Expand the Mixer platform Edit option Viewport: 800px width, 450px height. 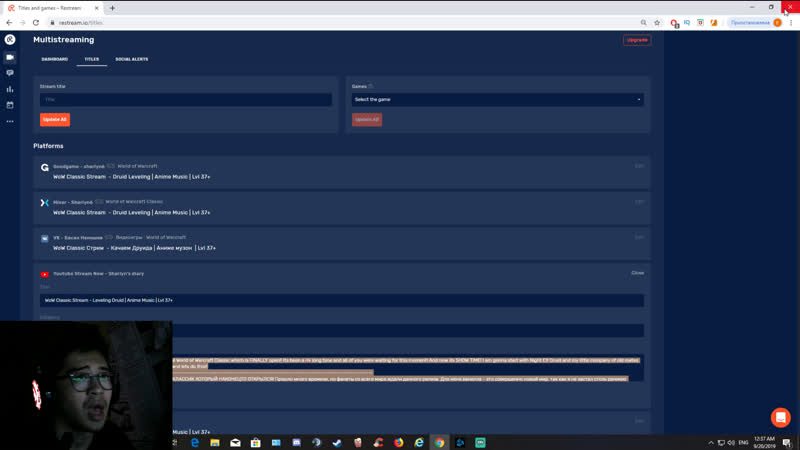(639, 202)
